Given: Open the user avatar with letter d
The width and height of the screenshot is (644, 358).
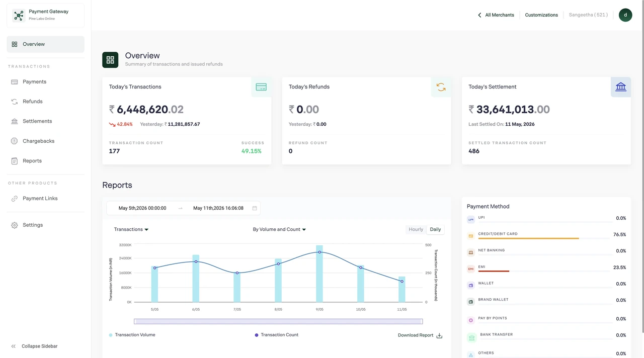Looking at the screenshot, I should coord(625,15).
